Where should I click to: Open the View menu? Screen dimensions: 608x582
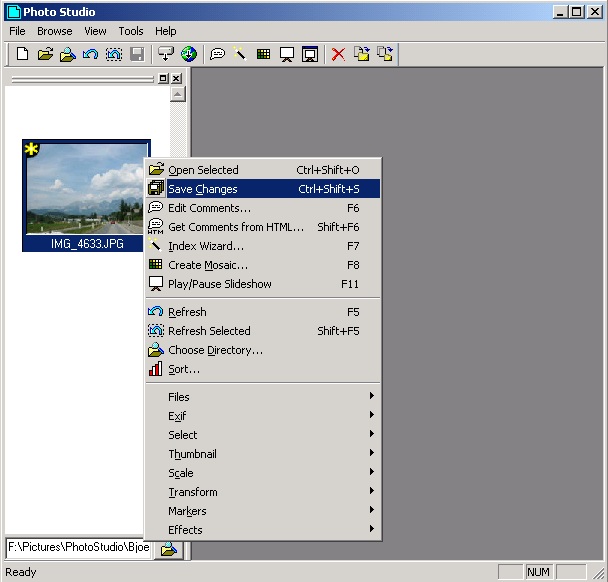95,31
